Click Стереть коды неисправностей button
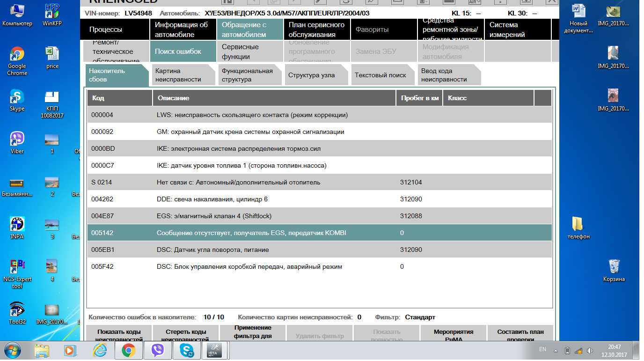The width and height of the screenshot is (644, 361). 186,333
